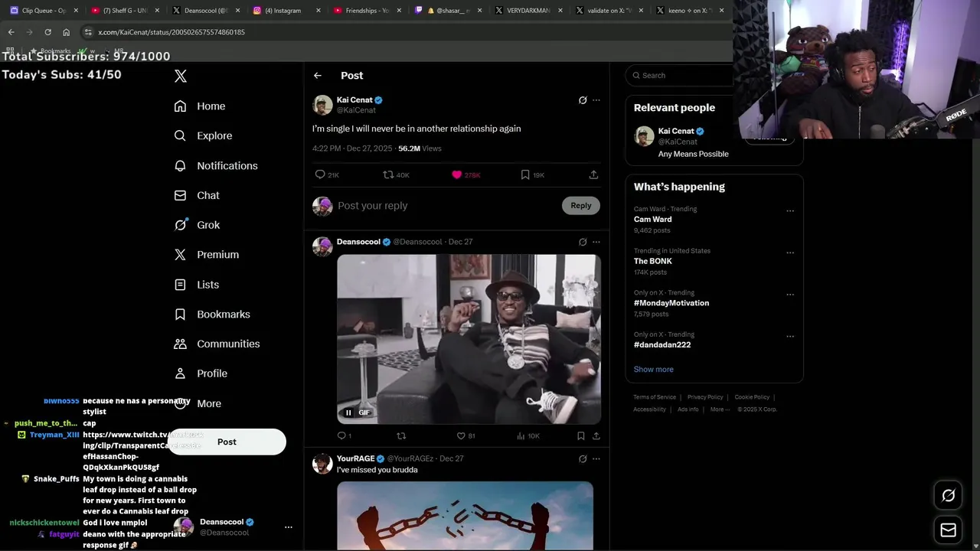Click browser reload button

pos(47,32)
